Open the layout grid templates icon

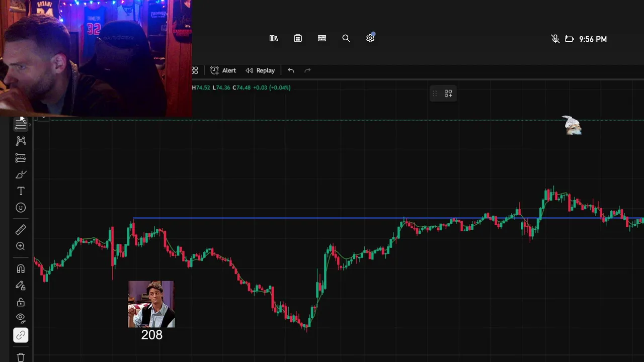pos(195,70)
